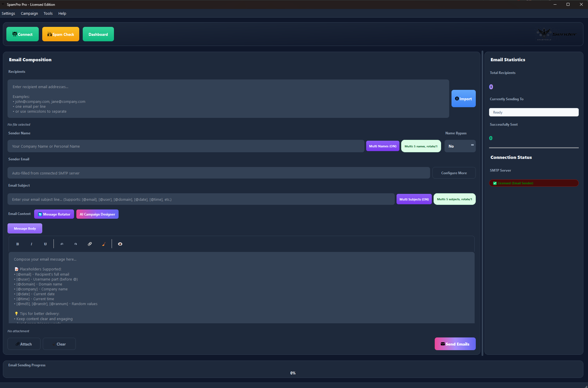Open the Tools menu
The width and height of the screenshot is (588, 388).
(x=48, y=14)
